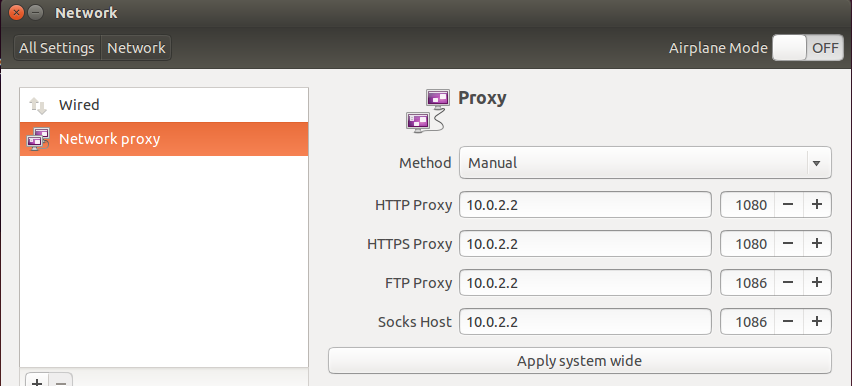Click the large Proxy header icon

point(428,111)
